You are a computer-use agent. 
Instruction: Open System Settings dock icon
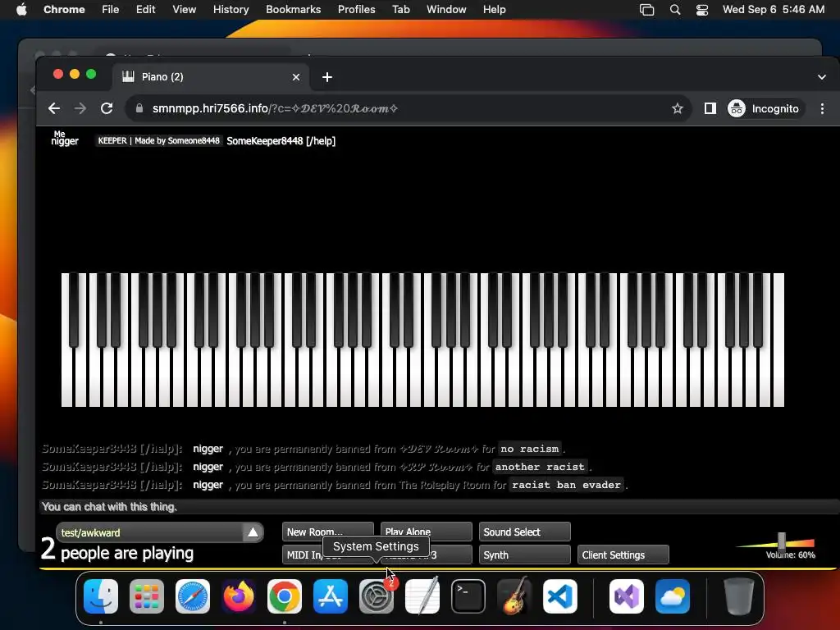376,596
